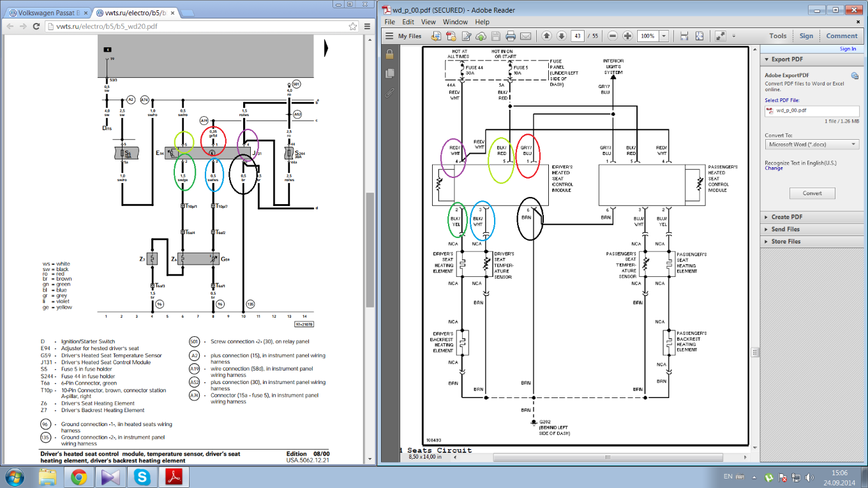Bookmark the page with Chrome's star icon
The height and width of the screenshot is (488, 868).
coord(353,27)
